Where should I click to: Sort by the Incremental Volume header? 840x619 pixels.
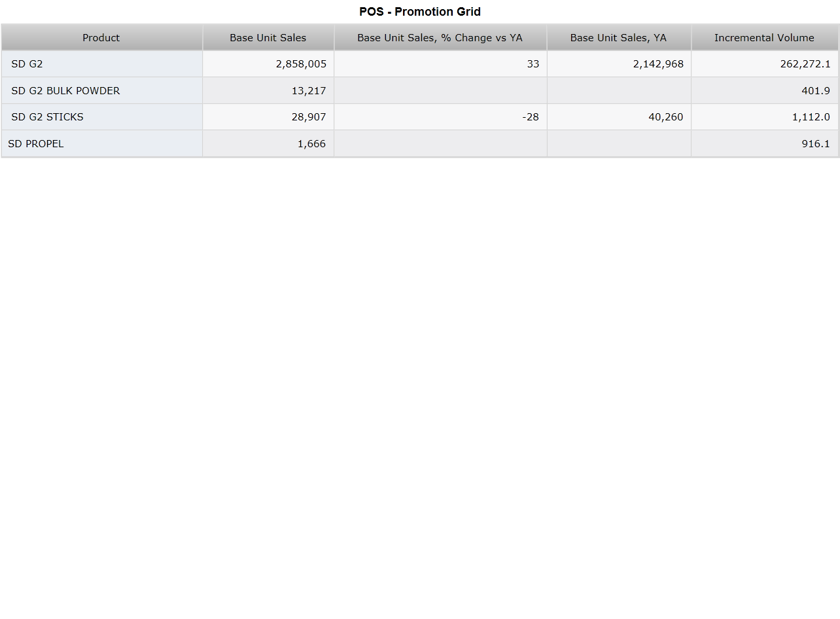point(765,38)
